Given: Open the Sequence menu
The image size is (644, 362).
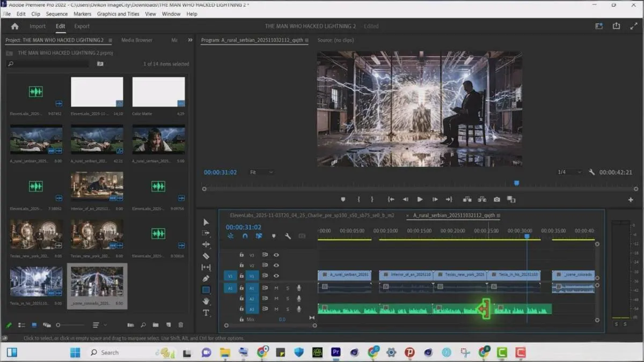Looking at the screenshot, I should [x=56, y=14].
